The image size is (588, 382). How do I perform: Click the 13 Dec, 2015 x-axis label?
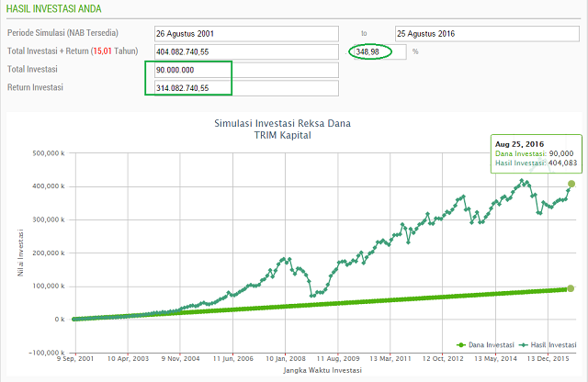pos(544,358)
